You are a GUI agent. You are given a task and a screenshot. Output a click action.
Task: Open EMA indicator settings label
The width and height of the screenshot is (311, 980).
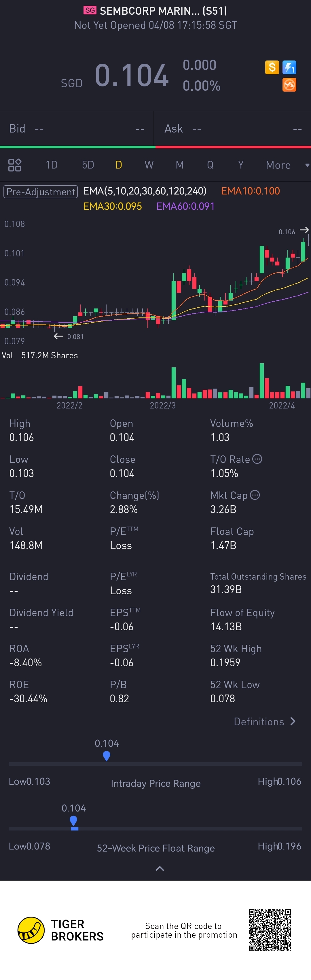pos(145,191)
